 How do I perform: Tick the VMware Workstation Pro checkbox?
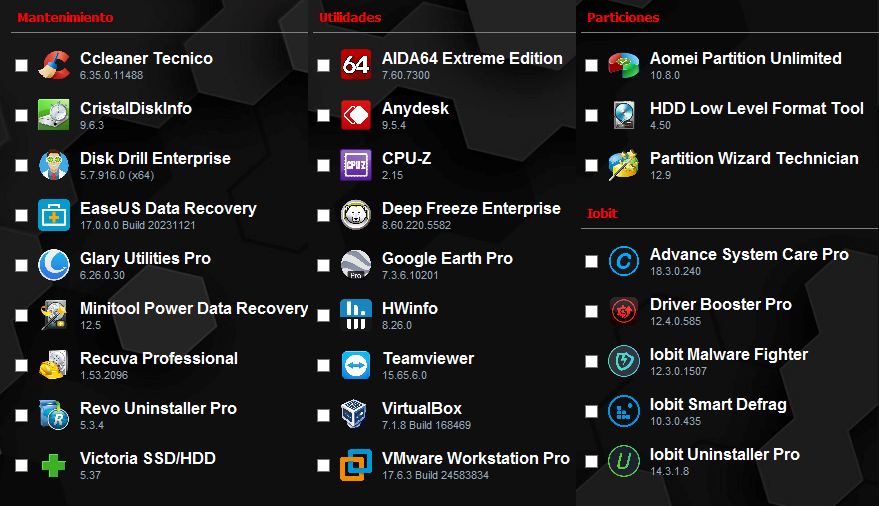click(323, 465)
